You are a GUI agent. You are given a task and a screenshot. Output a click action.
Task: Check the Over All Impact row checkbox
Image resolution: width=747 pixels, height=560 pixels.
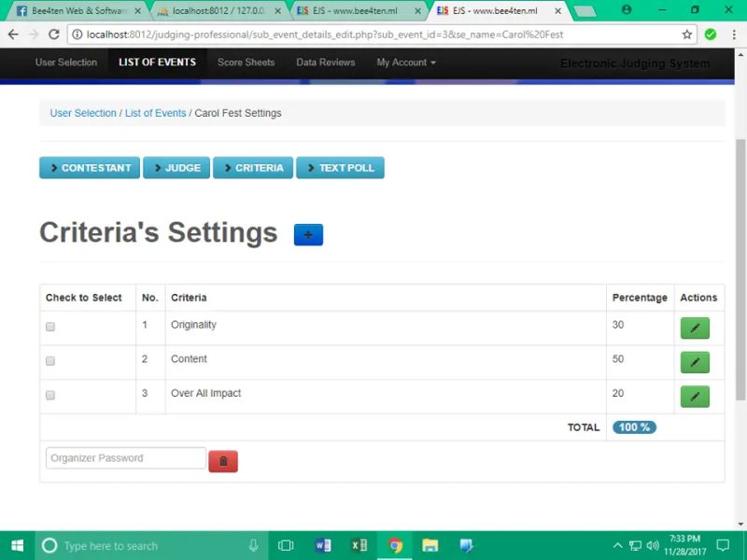(49, 395)
